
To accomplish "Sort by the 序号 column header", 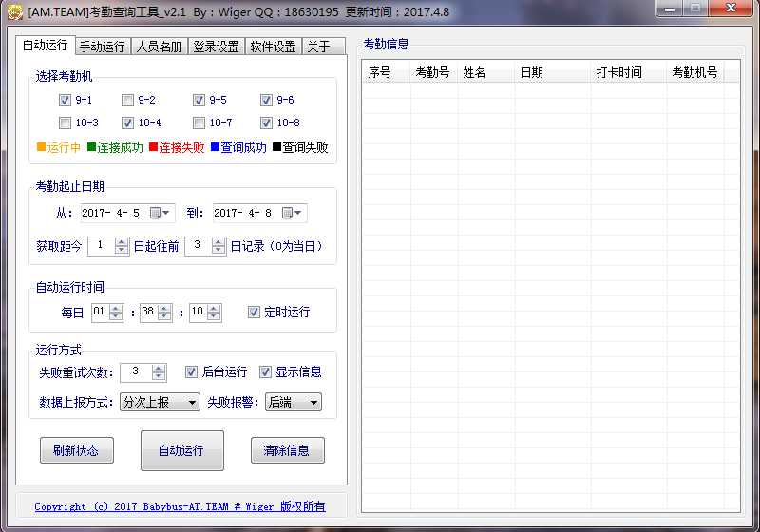I will [387, 73].
